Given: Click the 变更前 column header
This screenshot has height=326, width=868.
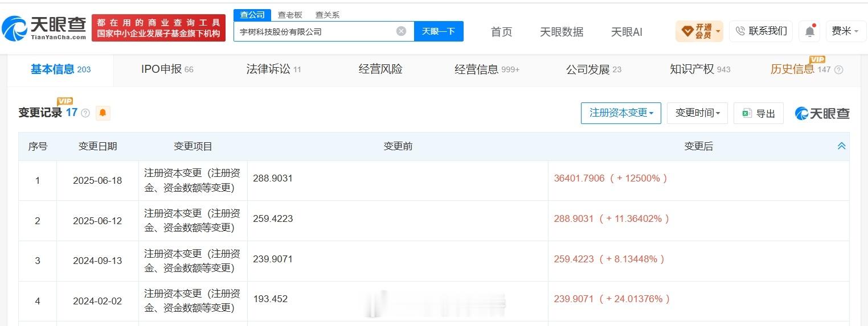Looking at the screenshot, I should [398, 146].
